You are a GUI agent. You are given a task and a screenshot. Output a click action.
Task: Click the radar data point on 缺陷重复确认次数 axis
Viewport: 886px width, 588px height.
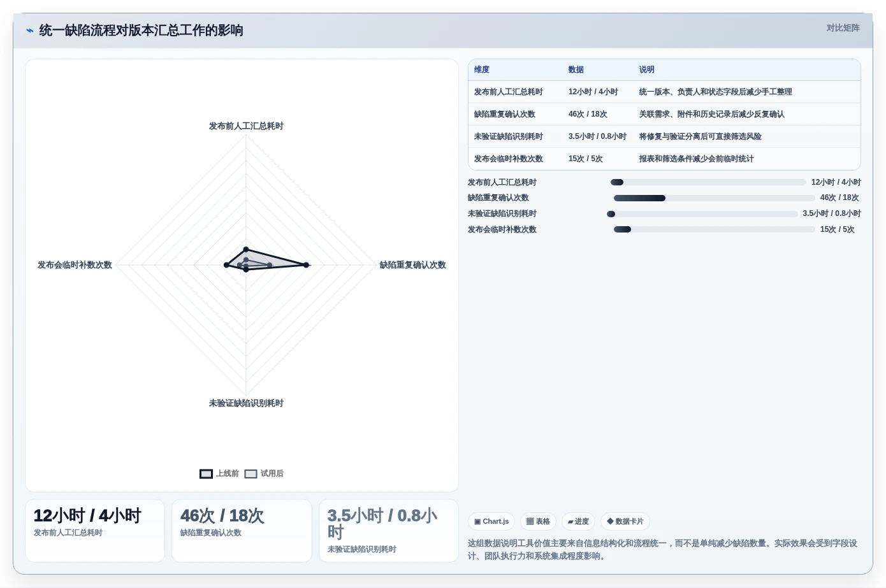click(307, 265)
